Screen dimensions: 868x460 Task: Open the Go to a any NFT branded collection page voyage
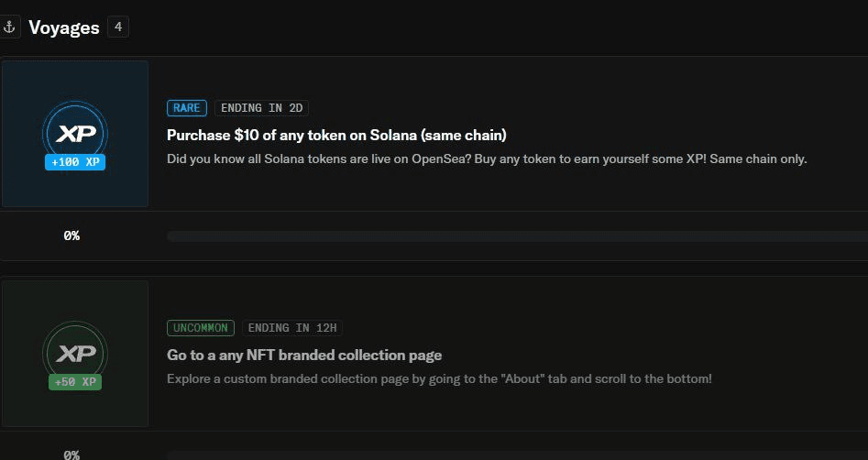click(x=304, y=355)
